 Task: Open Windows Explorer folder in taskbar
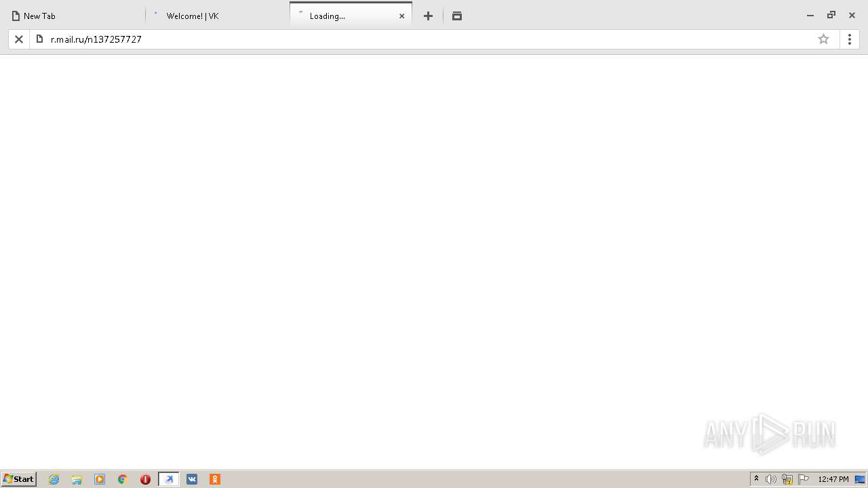(x=77, y=479)
